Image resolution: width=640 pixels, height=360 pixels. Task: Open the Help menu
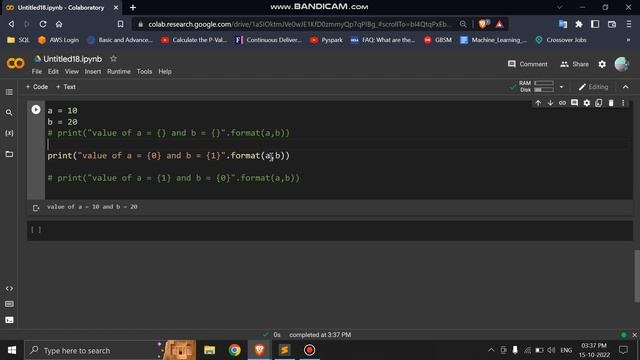pyautogui.click(x=165, y=71)
